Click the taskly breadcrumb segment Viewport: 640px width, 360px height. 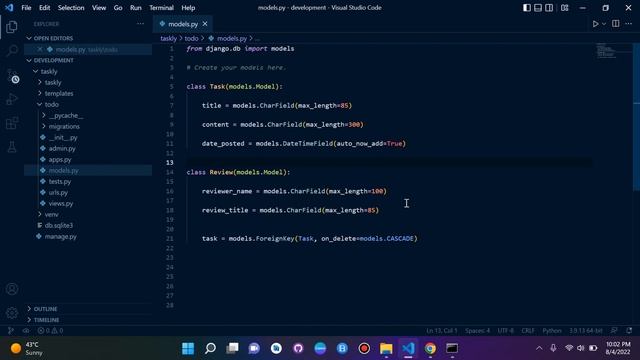click(x=168, y=38)
